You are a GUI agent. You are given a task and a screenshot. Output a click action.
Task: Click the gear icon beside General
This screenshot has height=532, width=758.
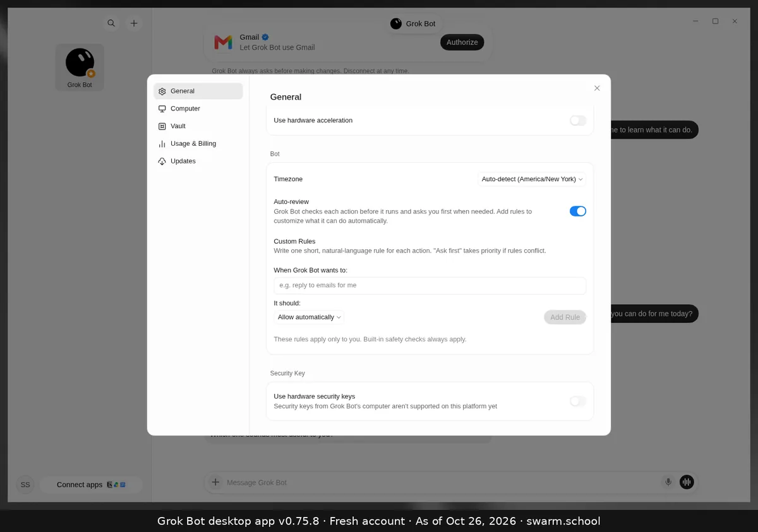point(162,92)
